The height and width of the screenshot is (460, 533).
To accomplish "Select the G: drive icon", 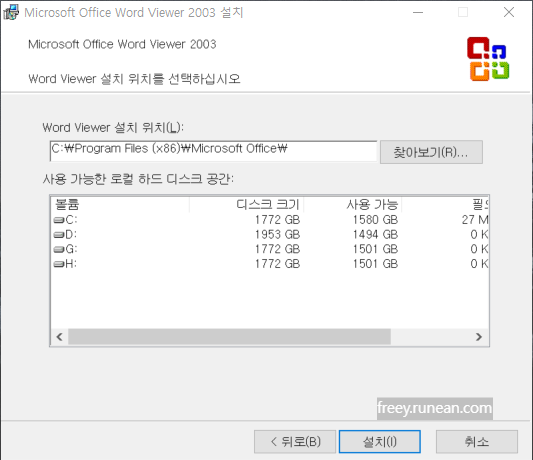I will 59,250.
